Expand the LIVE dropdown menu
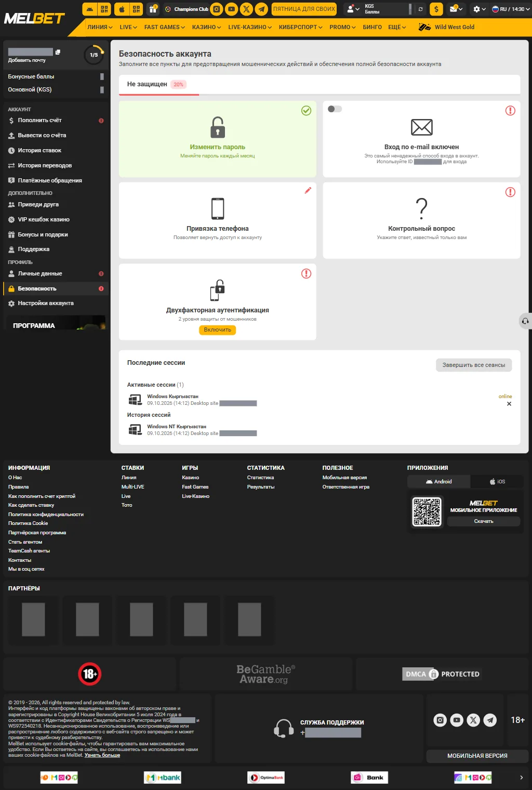 point(128,27)
